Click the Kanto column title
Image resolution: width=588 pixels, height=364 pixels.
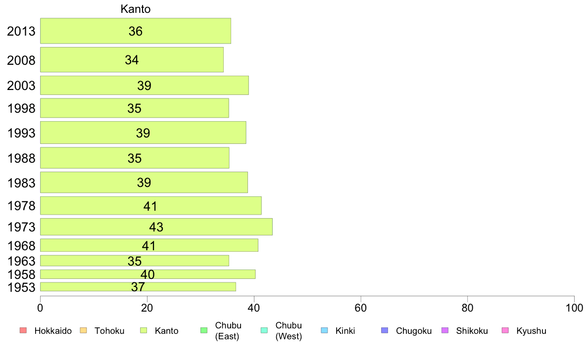(136, 9)
